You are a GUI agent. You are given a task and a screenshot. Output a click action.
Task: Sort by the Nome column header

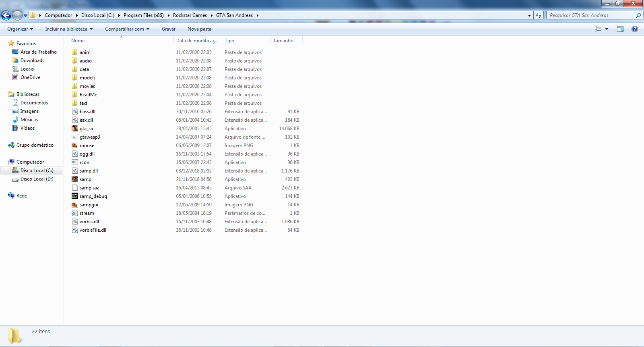tap(121, 40)
